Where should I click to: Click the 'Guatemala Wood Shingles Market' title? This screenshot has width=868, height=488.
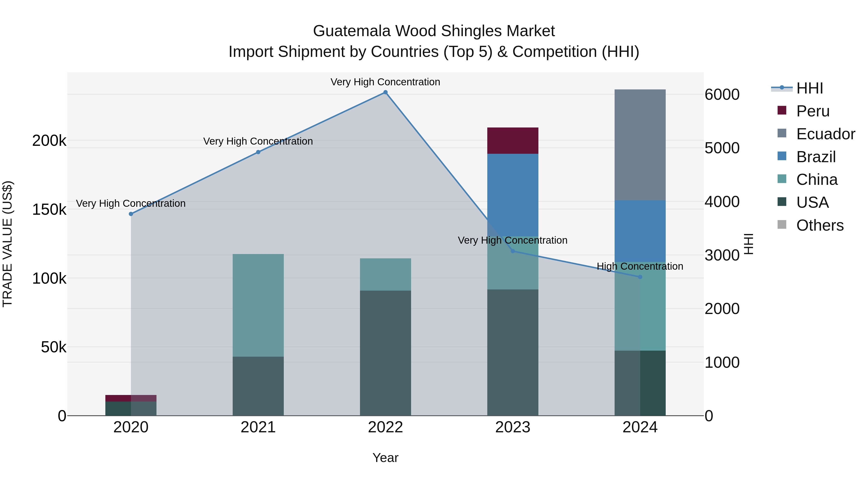coord(434,31)
